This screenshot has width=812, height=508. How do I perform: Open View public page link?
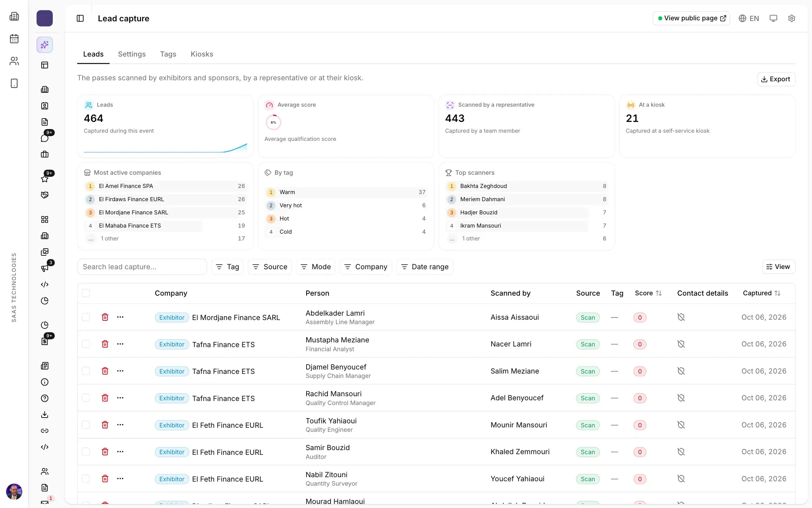[x=691, y=18]
